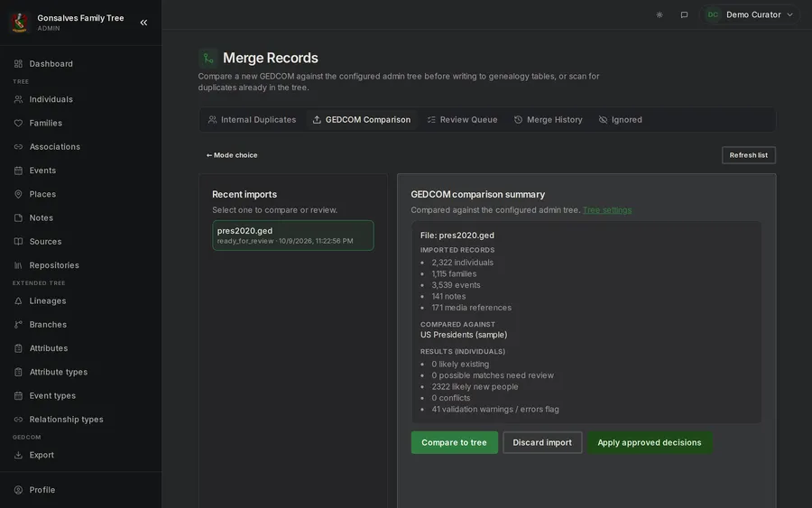Image resolution: width=812 pixels, height=508 pixels.
Task: Select the GEDCOM Comparison tab
Action: [x=362, y=120]
